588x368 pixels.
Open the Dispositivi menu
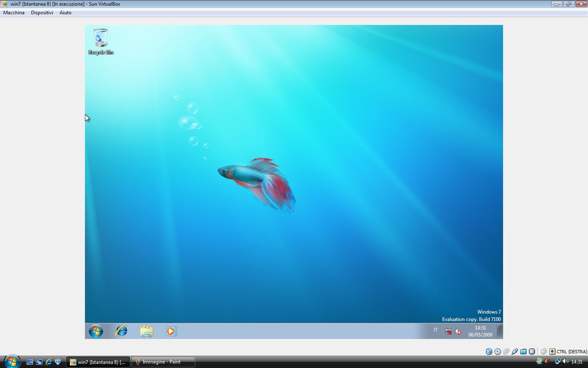(42, 13)
